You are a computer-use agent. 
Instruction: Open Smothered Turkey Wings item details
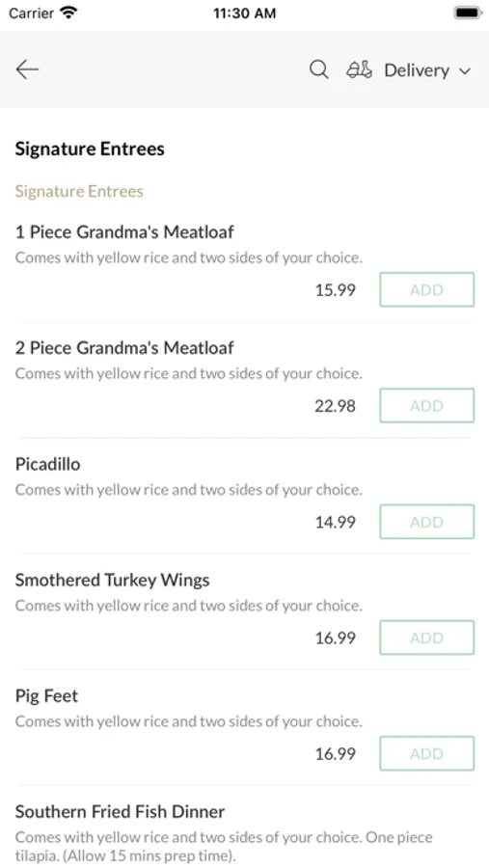113,581
